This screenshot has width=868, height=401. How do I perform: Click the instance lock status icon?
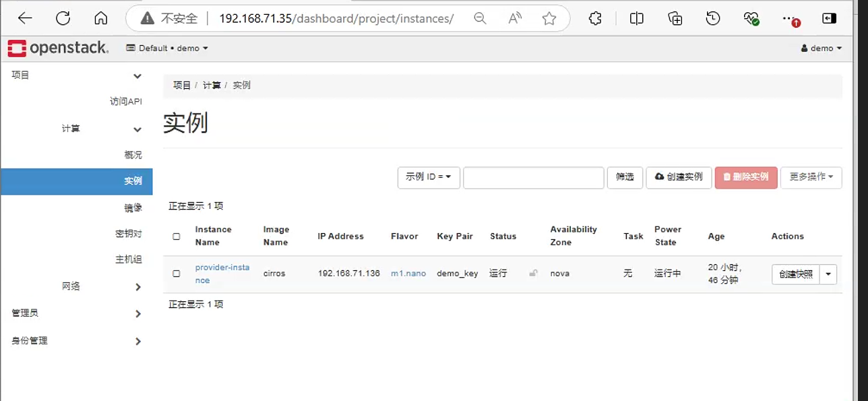[533, 273]
